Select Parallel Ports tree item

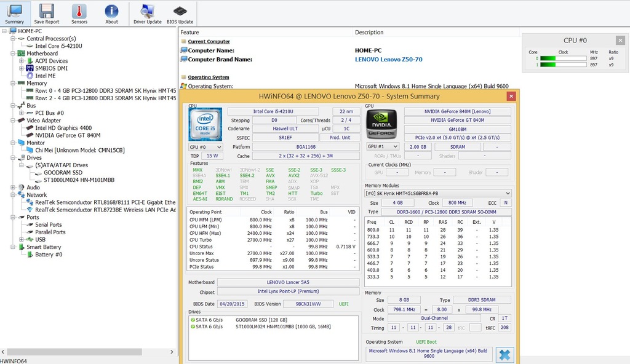point(50,232)
